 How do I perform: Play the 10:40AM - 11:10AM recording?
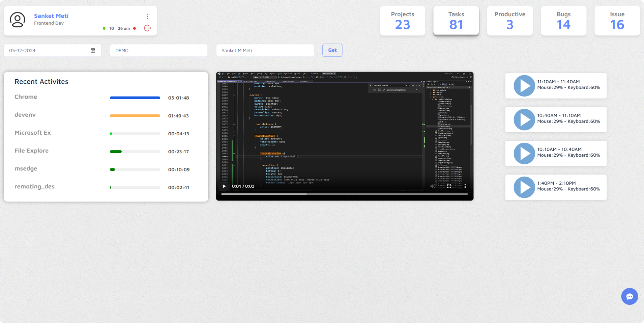point(524,119)
